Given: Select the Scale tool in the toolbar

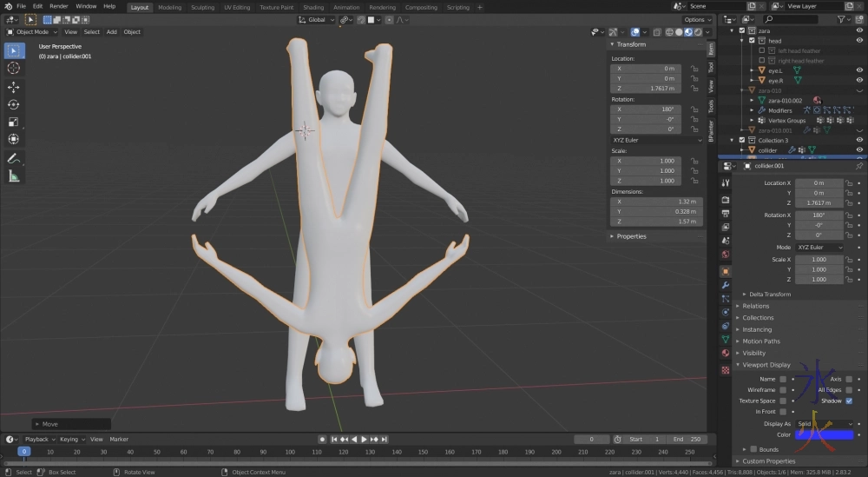Looking at the screenshot, I should 14,122.
